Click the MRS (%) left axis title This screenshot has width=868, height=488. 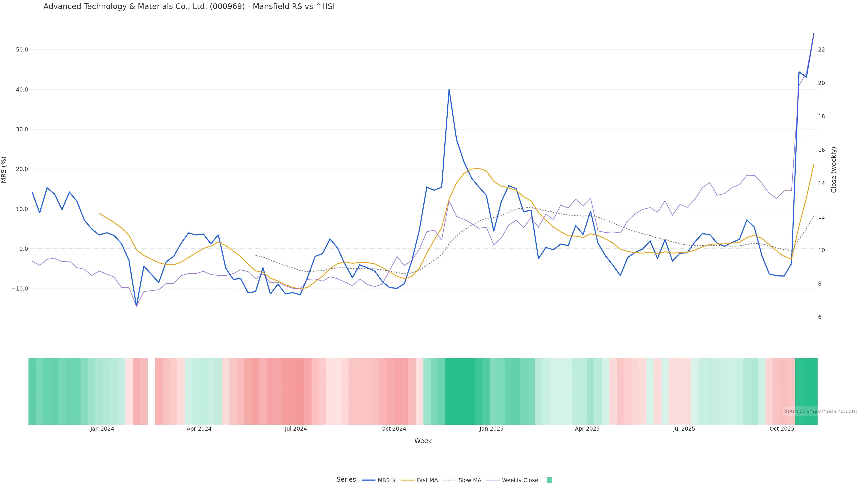point(4,170)
